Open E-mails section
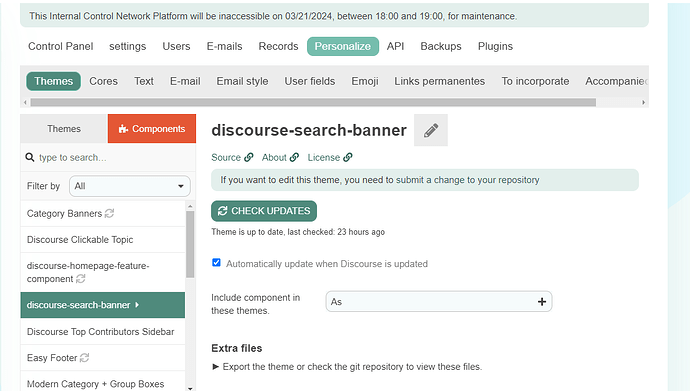This screenshot has height=391, width=690. tap(224, 46)
